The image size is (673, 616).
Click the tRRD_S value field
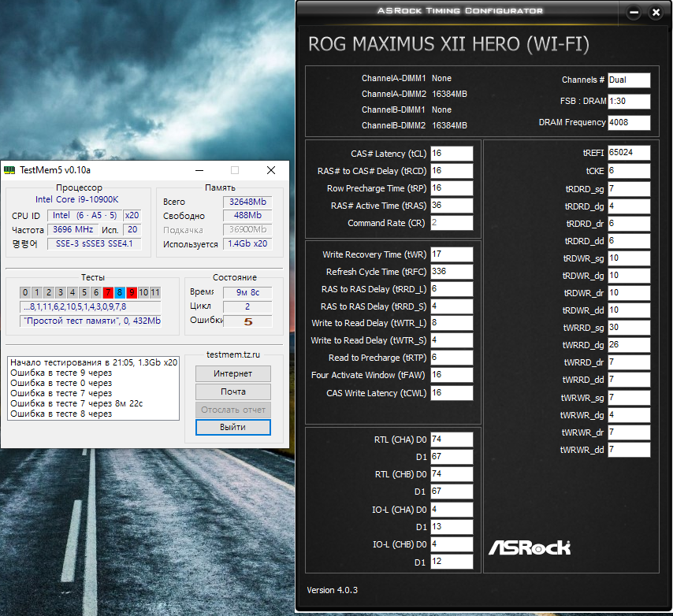tap(452, 306)
